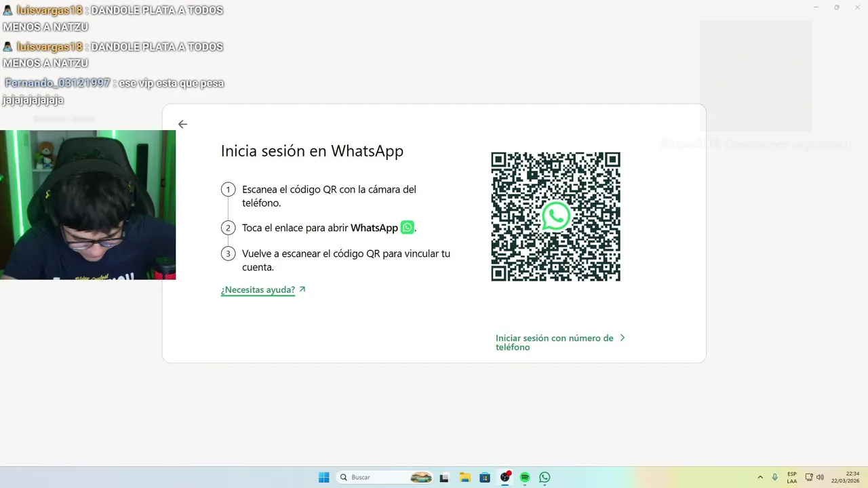Click Iniciar sesión con número de teléfono
868x488 pixels.
pyautogui.click(x=559, y=342)
